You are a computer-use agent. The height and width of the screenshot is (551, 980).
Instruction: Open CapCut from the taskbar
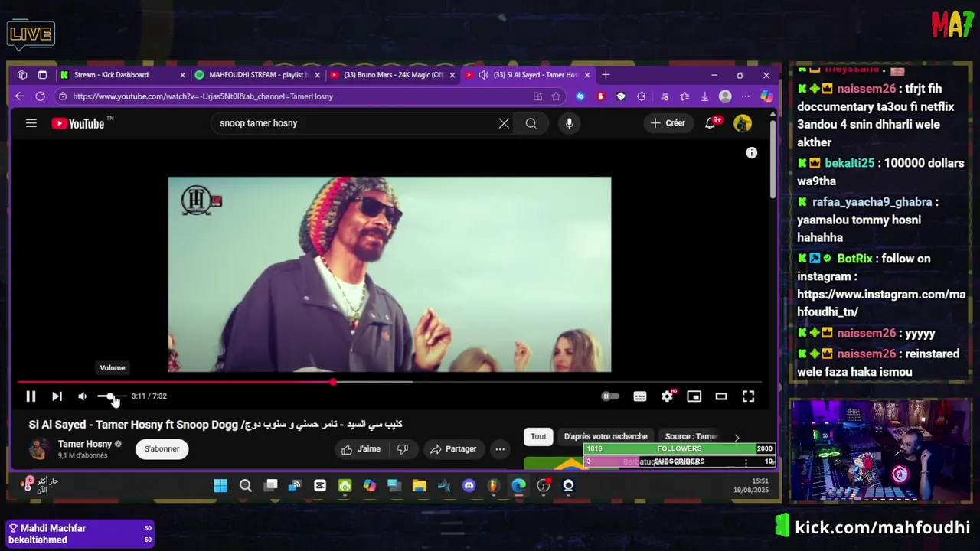[x=320, y=486]
